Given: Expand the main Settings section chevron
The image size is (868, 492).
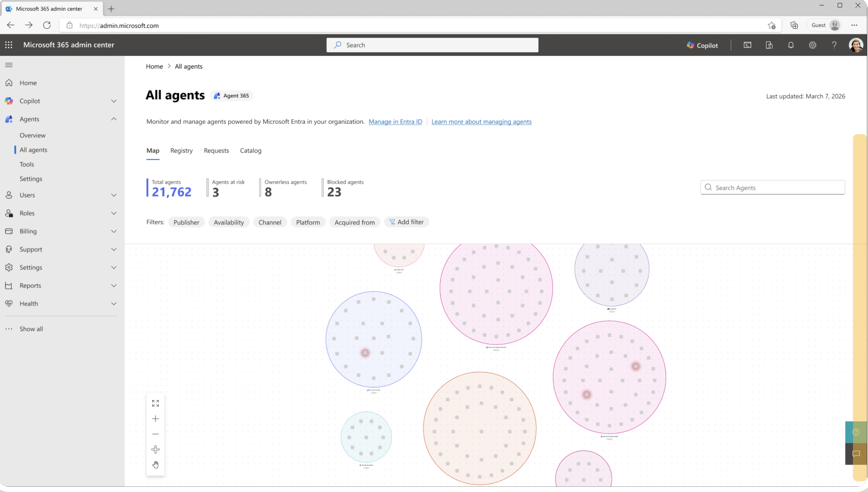Looking at the screenshot, I should click(114, 267).
